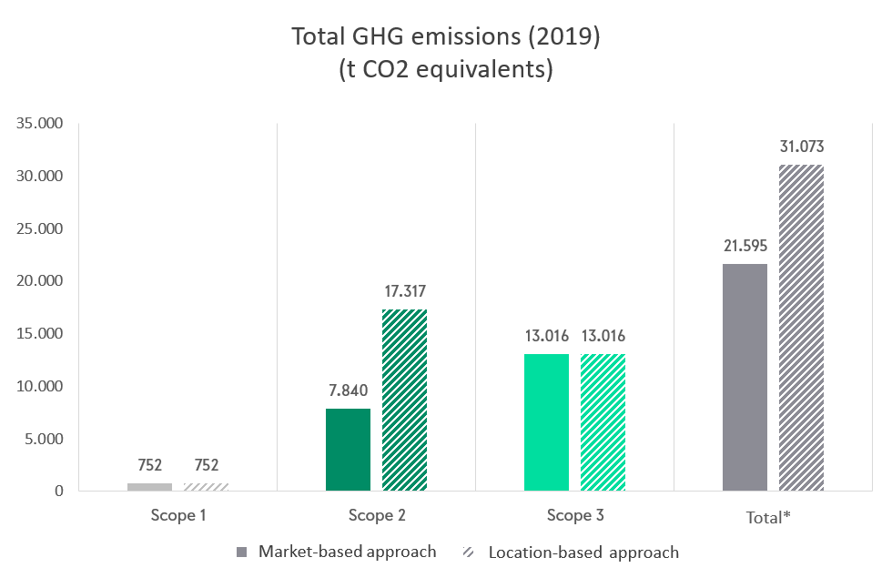Select the hatched dark green Scope 2 bar
892x588 pixels.
click(404, 400)
